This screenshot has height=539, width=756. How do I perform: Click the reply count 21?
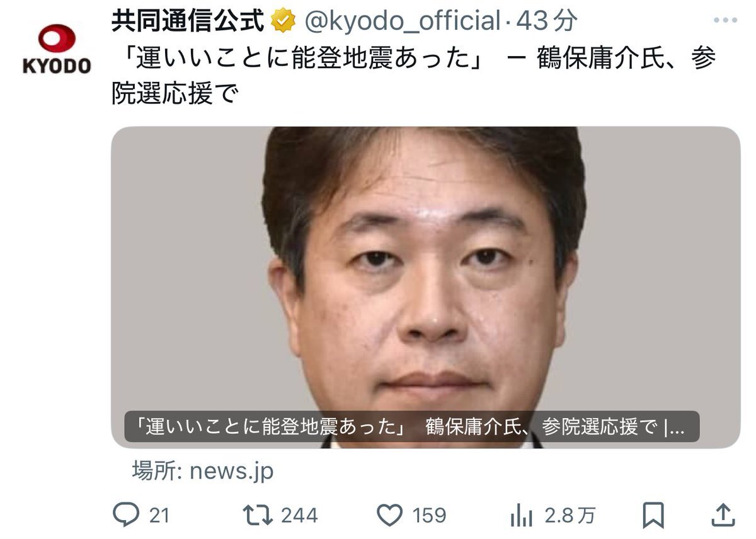(159, 516)
